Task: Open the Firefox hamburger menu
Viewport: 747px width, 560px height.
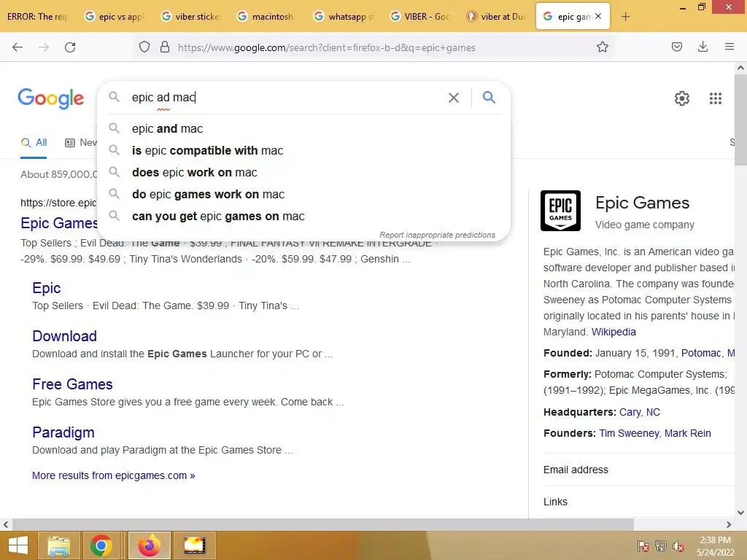Action: coord(729,47)
